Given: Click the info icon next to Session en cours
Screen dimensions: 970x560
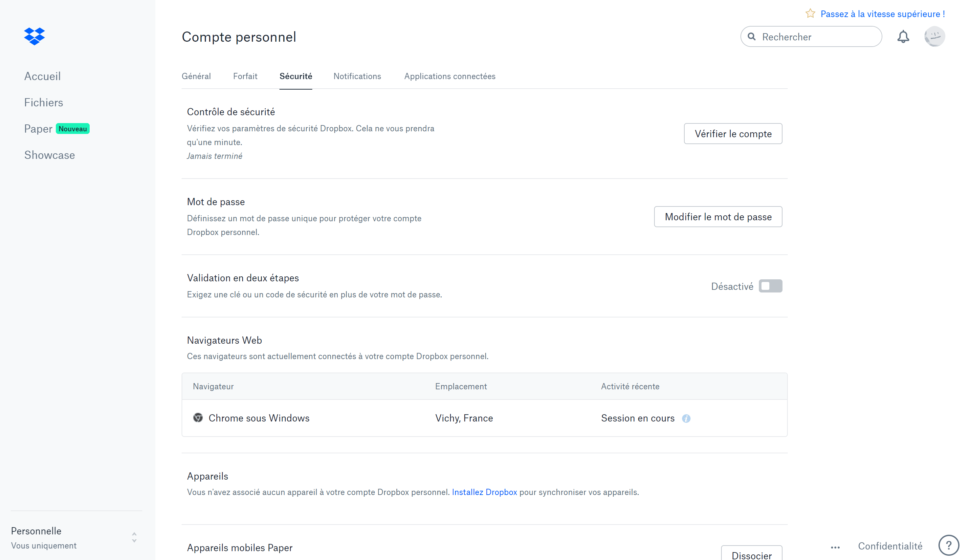Looking at the screenshot, I should 685,418.
